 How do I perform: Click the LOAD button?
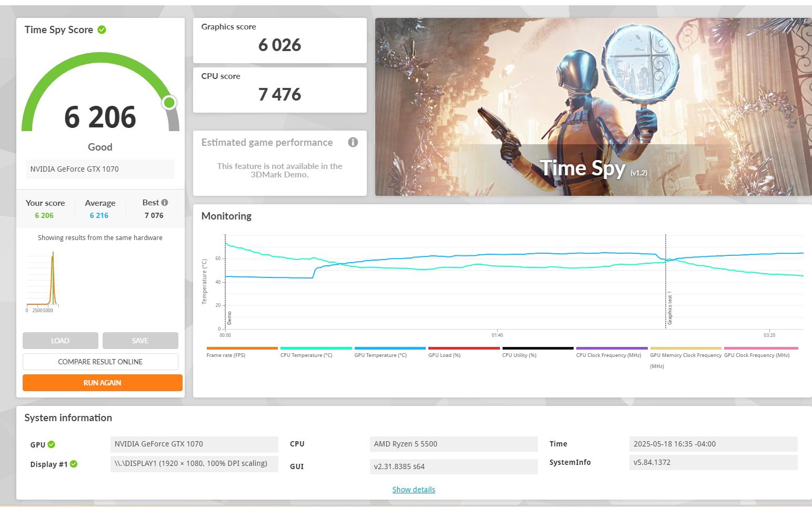coord(61,341)
